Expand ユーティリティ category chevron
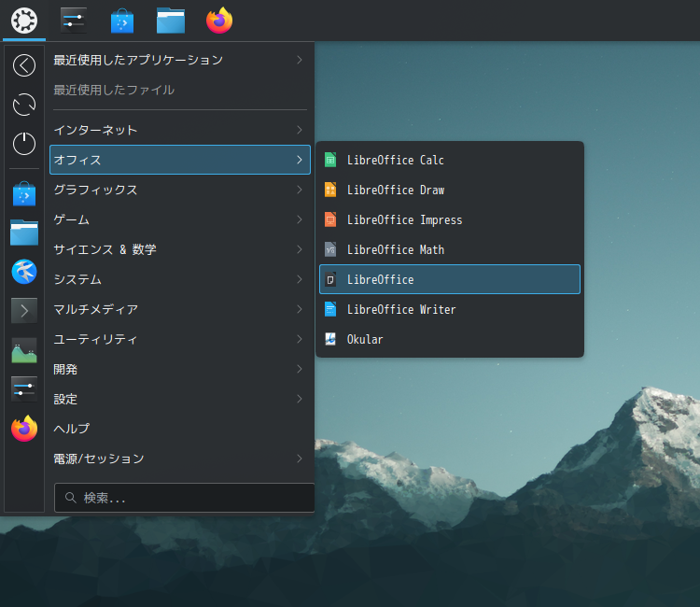The image size is (700, 607). 300,340
